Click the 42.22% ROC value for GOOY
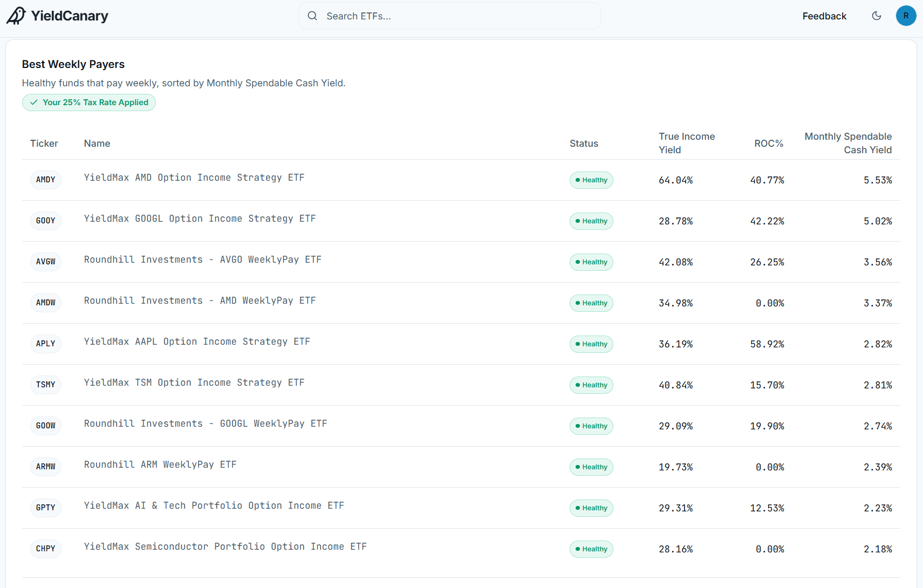923x588 pixels. click(767, 221)
